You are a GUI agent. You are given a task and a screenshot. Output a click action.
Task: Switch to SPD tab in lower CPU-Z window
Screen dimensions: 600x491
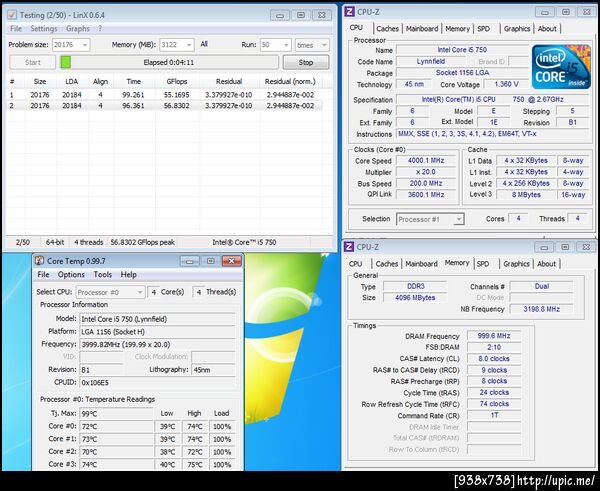pos(483,264)
